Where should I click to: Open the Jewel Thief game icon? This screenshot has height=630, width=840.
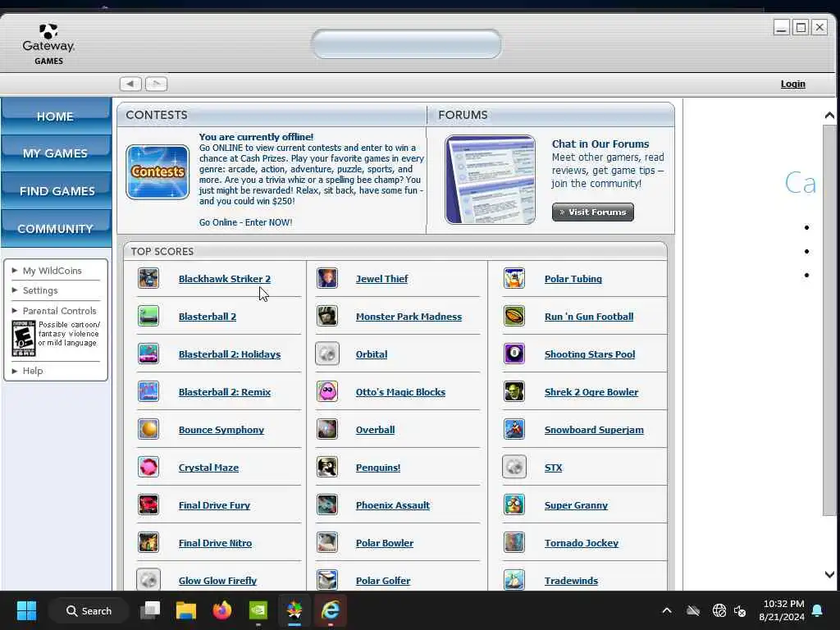(326, 279)
